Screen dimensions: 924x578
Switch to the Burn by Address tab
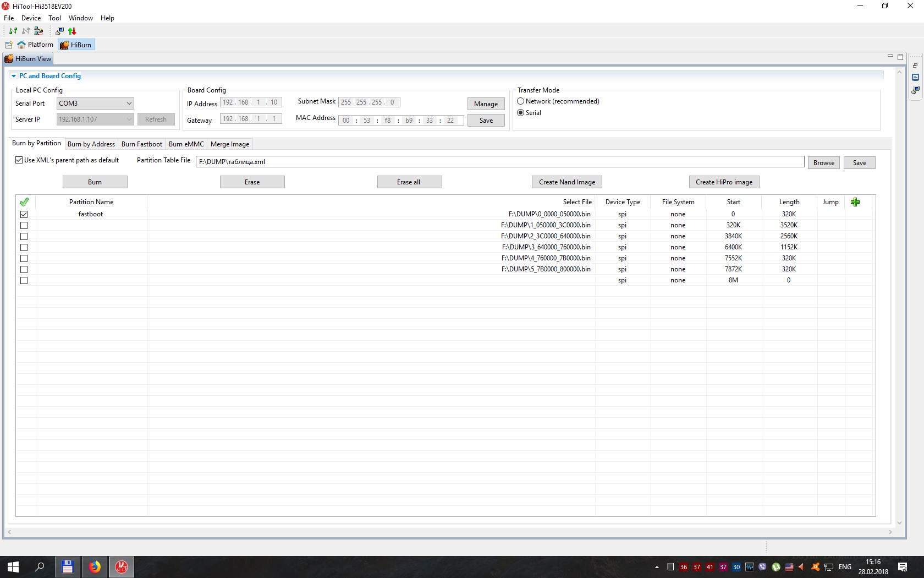(91, 144)
